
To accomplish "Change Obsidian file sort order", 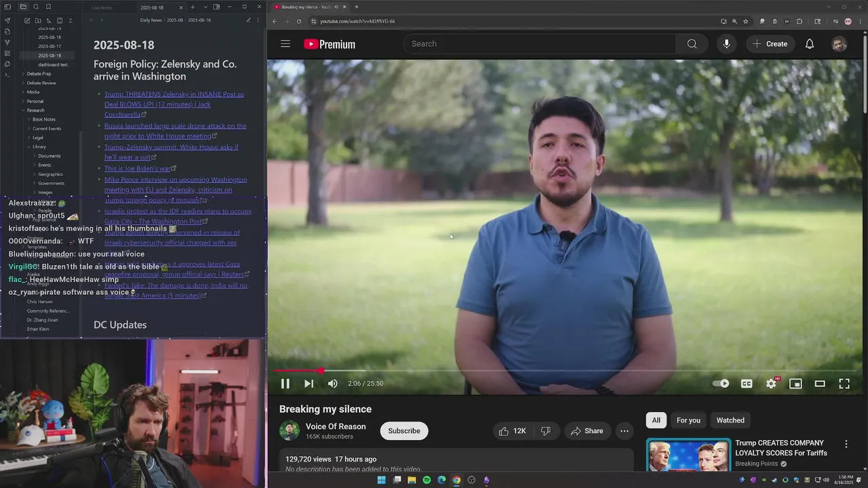I will click(49, 20).
